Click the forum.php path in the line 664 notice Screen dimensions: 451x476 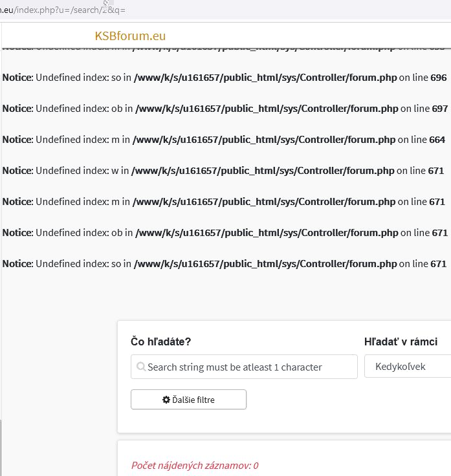tap(264, 140)
